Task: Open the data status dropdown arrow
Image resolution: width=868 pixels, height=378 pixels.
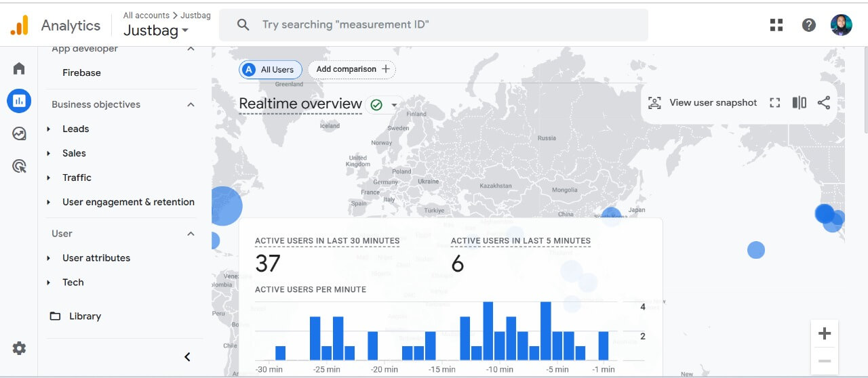Action: tap(393, 105)
